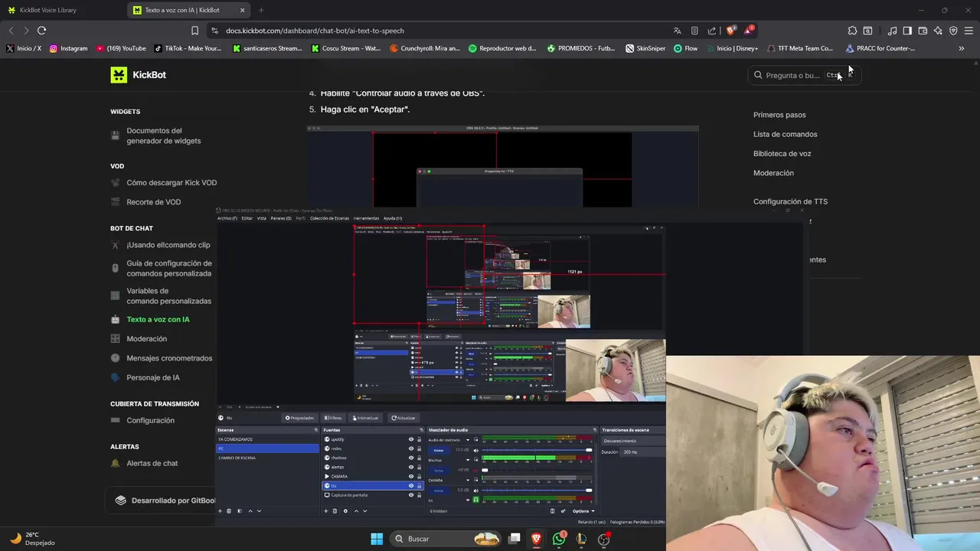Open Lista de comandos link

coord(785,134)
